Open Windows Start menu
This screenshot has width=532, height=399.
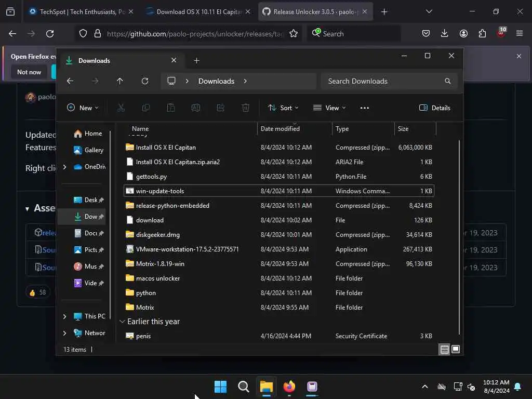pos(220,387)
